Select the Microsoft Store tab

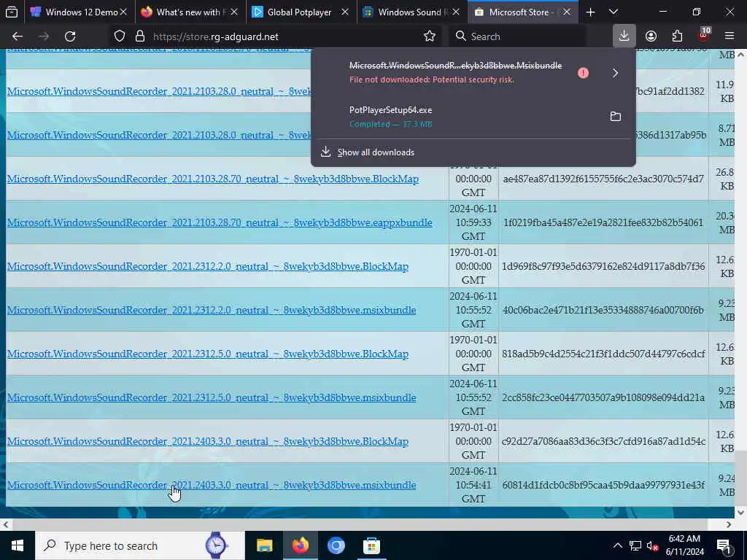pyautogui.click(x=523, y=12)
